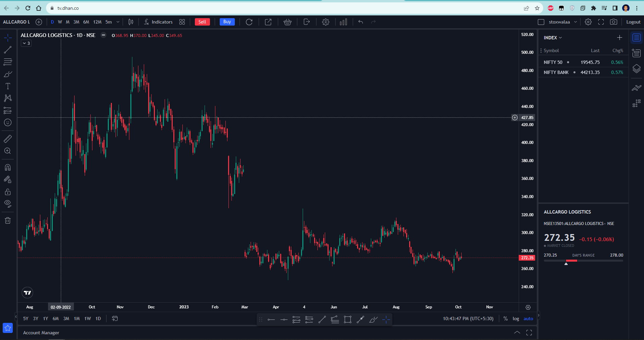Screen dimensions: 644x340
Task: Expand the interval list chevron
Action: [x=118, y=22]
